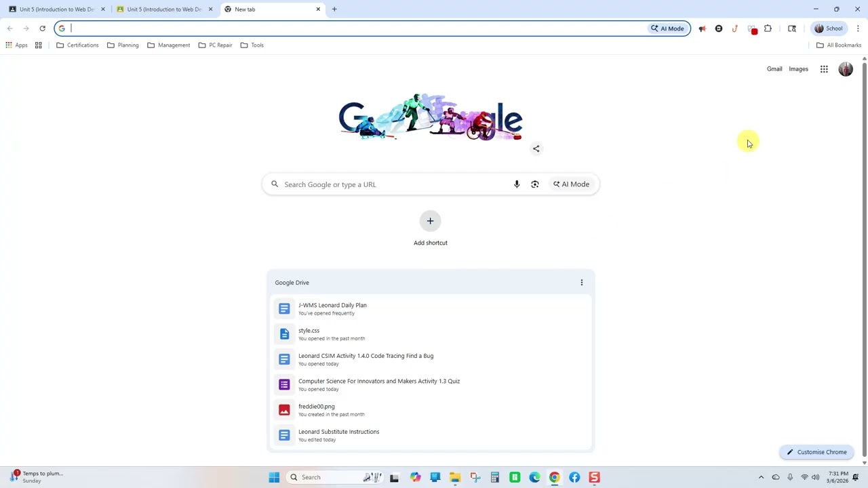Close the New tab tab
The width and height of the screenshot is (868, 488).
[x=318, y=9]
